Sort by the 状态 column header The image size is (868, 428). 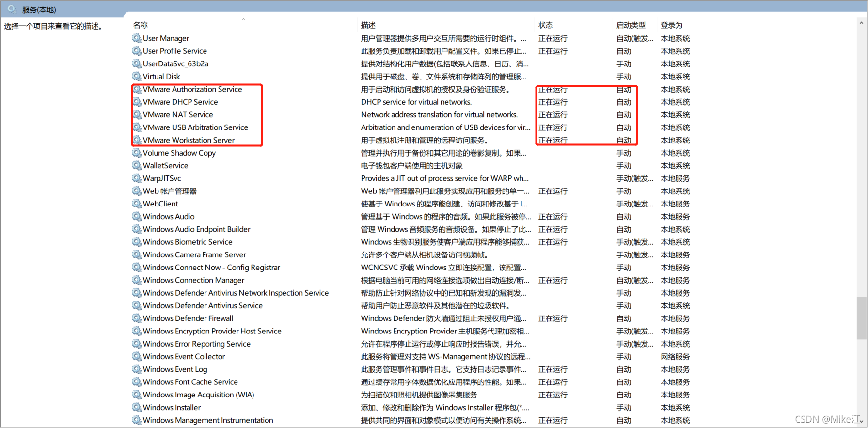pyautogui.click(x=546, y=25)
